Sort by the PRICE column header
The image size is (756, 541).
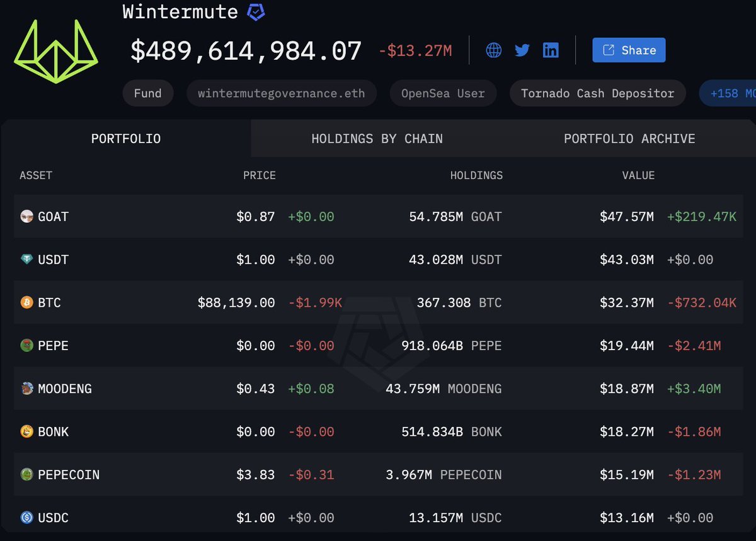260,176
